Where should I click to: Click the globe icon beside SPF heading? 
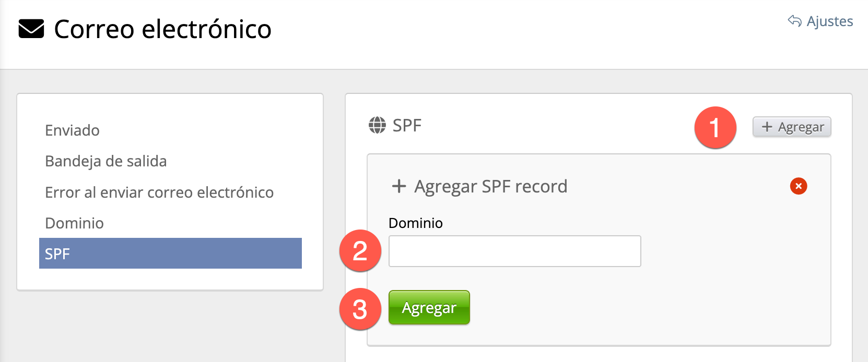377,125
